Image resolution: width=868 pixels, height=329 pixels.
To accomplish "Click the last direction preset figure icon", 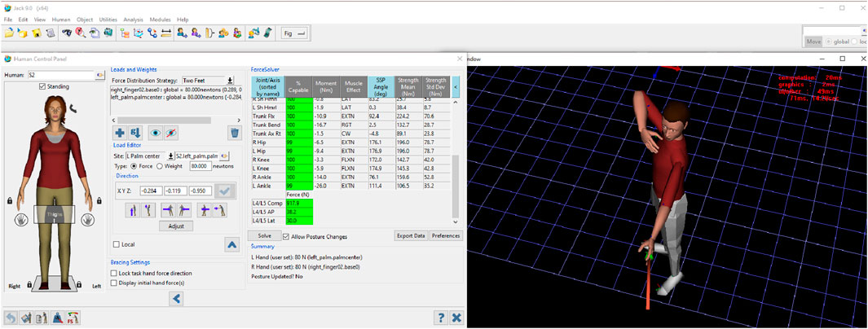I will pyautogui.click(x=220, y=210).
